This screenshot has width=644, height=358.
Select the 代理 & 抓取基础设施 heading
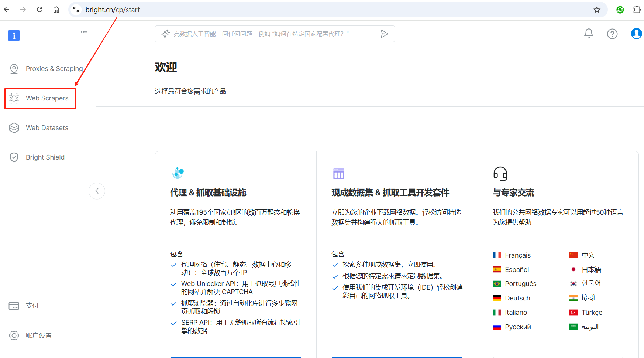tap(208, 193)
